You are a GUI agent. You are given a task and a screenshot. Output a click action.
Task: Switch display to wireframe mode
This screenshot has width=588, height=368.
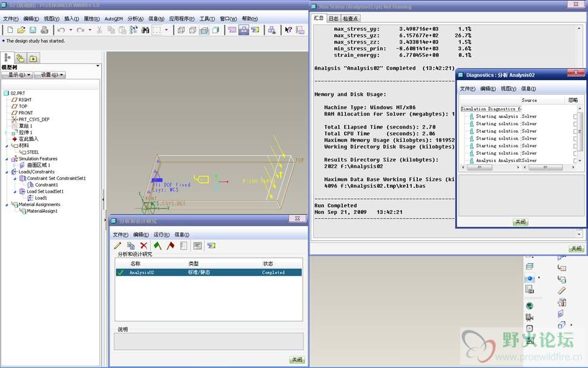click(x=181, y=30)
